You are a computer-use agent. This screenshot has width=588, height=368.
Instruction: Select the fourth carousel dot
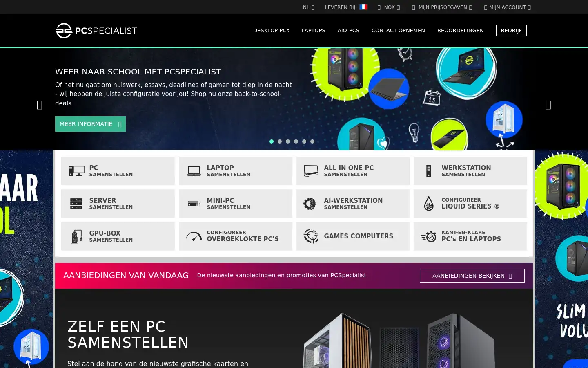(296, 141)
